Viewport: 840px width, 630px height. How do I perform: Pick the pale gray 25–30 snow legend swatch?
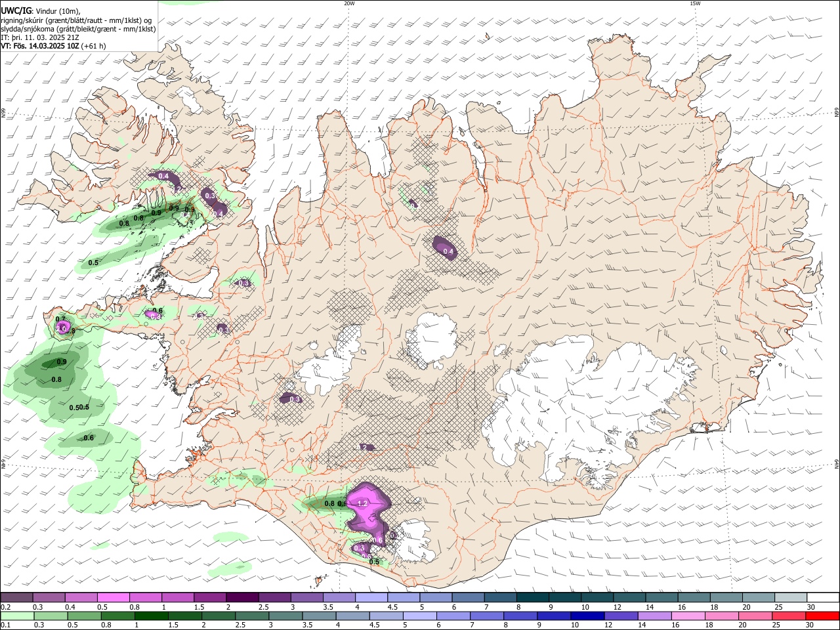tap(789, 597)
